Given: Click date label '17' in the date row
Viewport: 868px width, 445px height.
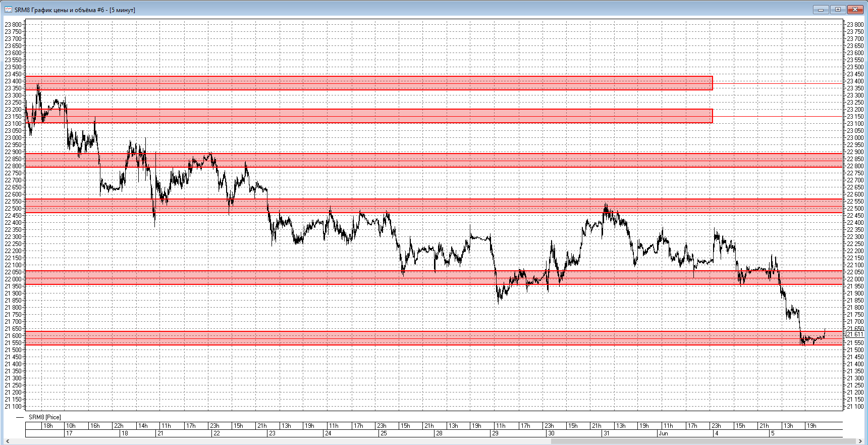Looking at the screenshot, I should [69, 433].
